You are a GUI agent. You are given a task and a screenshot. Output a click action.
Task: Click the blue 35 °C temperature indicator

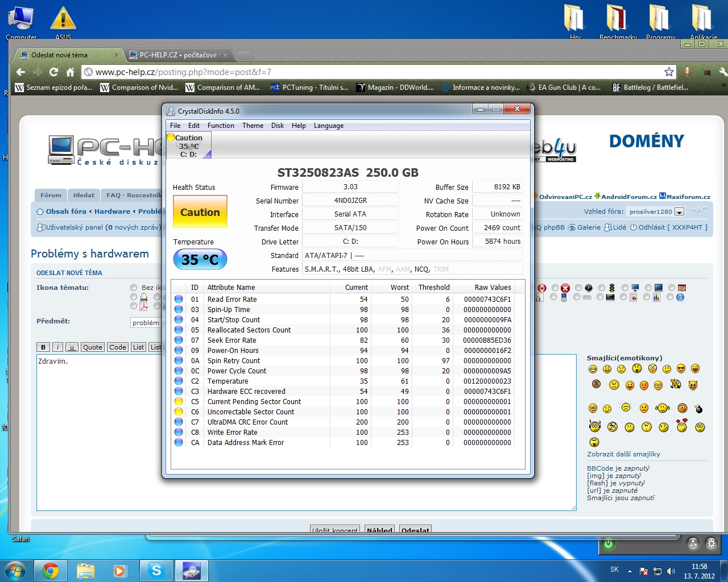pyautogui.click(x=200, y=260)
